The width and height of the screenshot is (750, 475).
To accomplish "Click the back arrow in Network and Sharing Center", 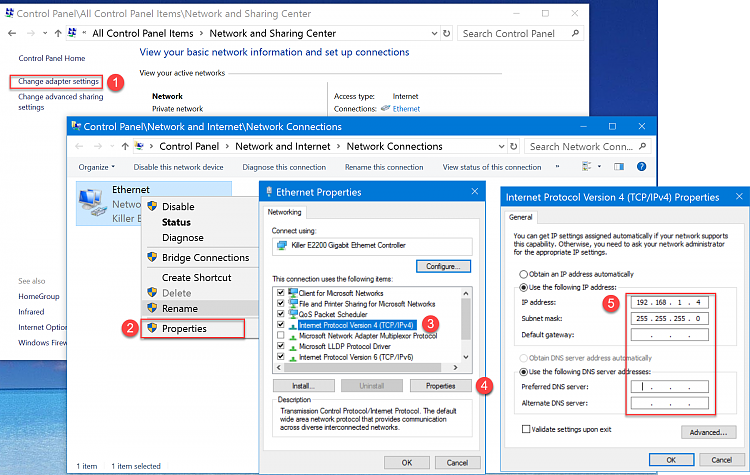I will tap(12, 33).
